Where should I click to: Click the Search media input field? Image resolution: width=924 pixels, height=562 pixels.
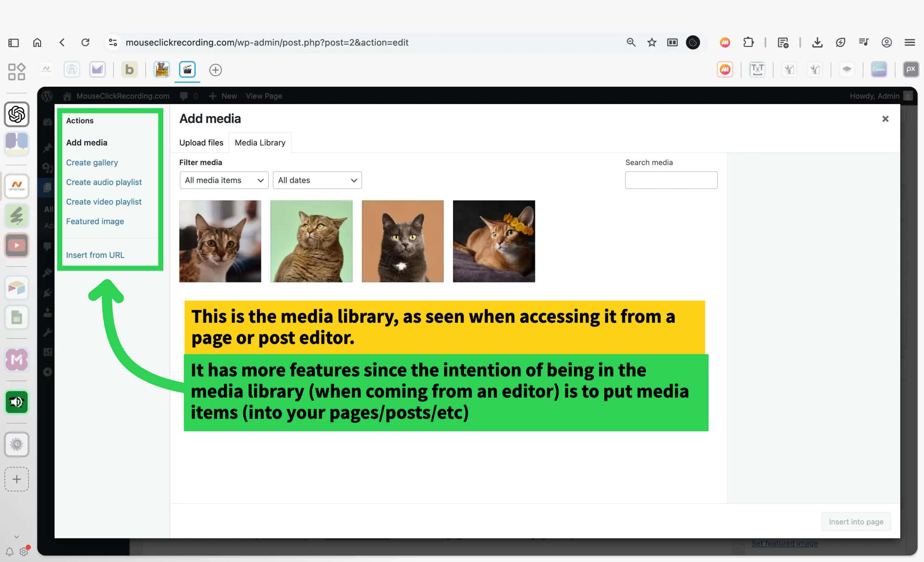(671, 181)
